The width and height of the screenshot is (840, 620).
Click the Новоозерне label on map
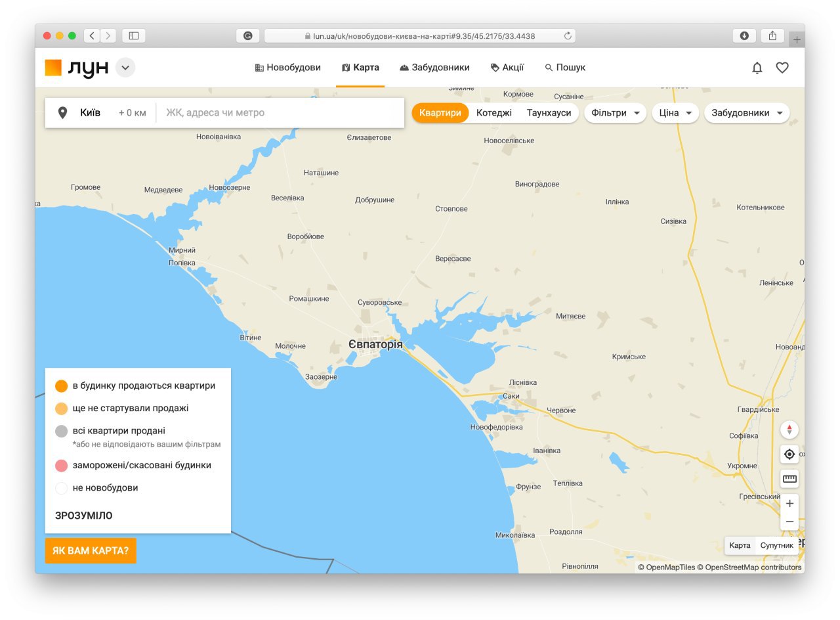click(230, 188)
